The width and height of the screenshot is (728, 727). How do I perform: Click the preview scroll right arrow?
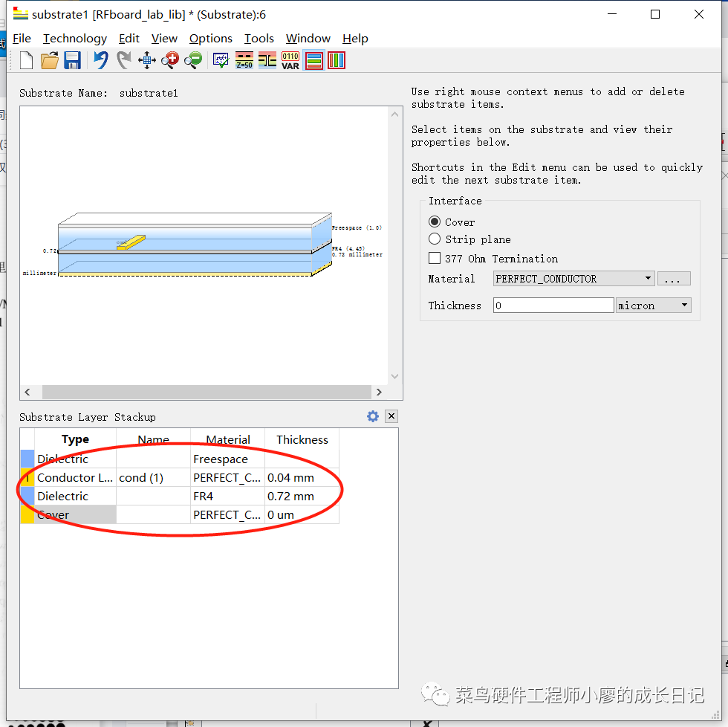pos(380,392)
